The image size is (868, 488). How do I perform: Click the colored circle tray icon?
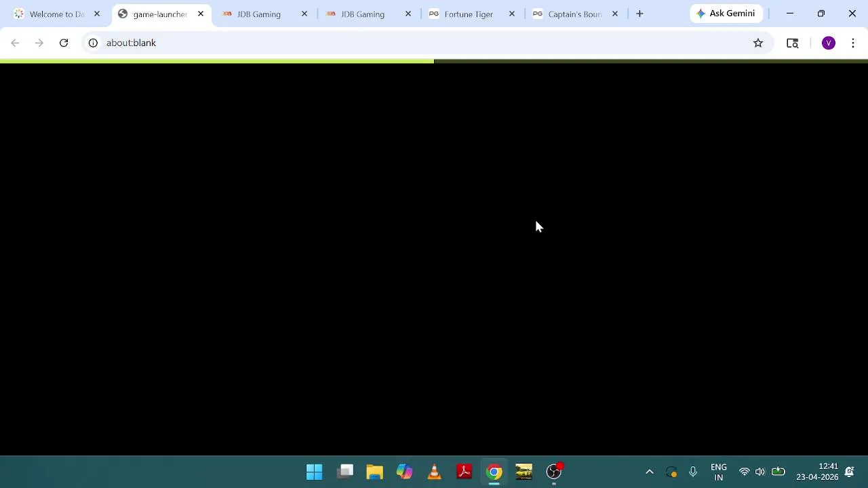point(671,472)
